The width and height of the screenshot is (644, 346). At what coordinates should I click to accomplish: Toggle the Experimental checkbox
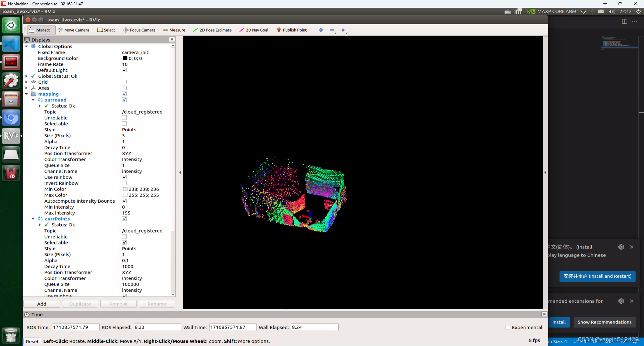[x=508, y=327]
